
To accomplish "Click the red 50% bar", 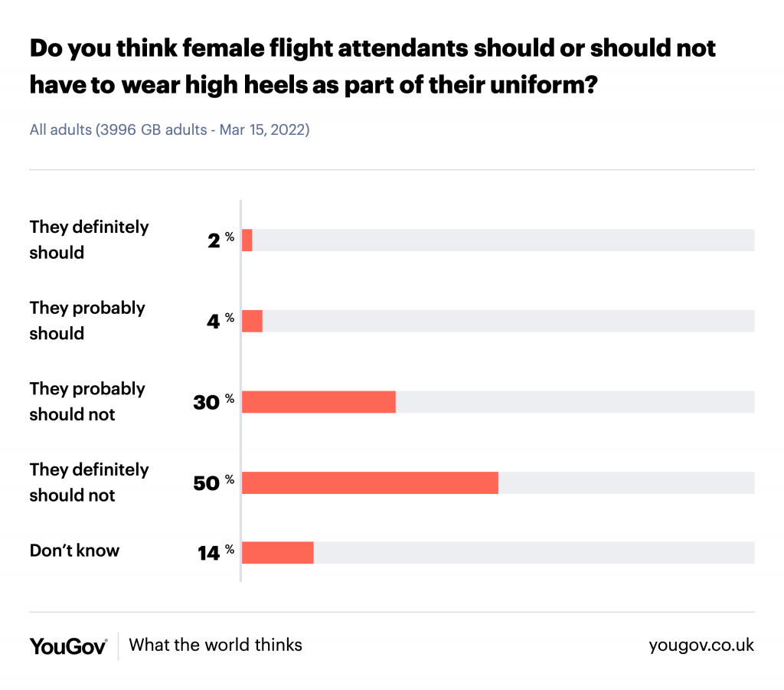I will tap(370, 483).
